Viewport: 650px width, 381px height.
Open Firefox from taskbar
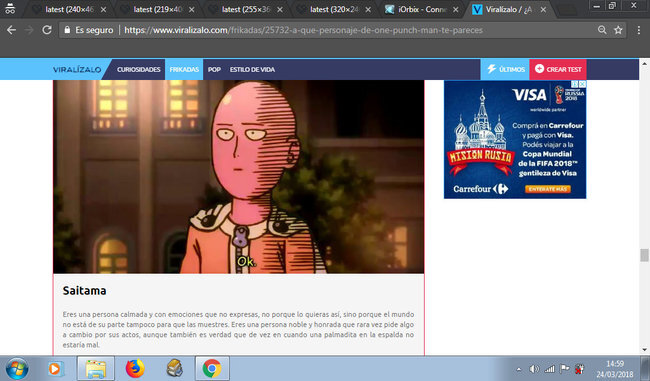(135, 369)
